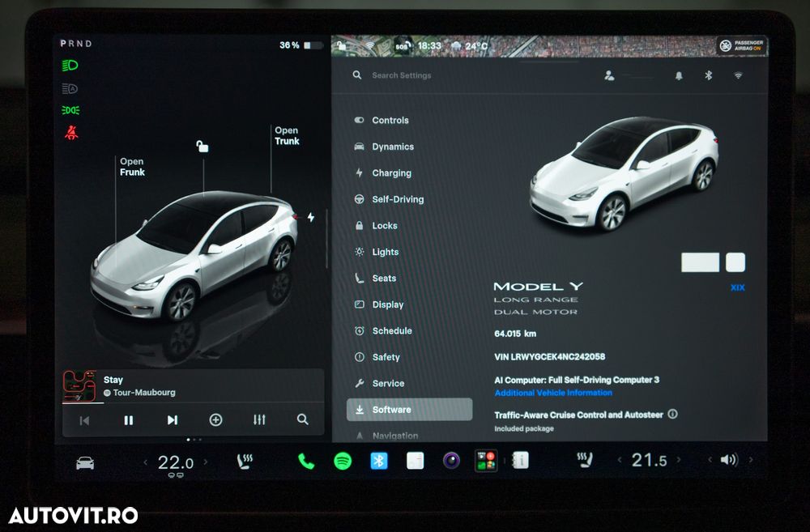Open Wi-Fi settings in settings header
Screen dimensions: 810x532
pos(738,76)
